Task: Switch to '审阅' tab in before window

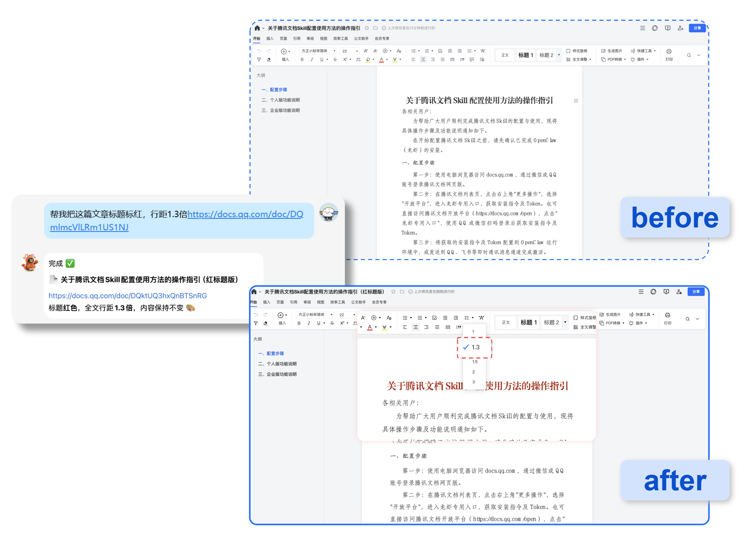Action: tap(310, 39)
